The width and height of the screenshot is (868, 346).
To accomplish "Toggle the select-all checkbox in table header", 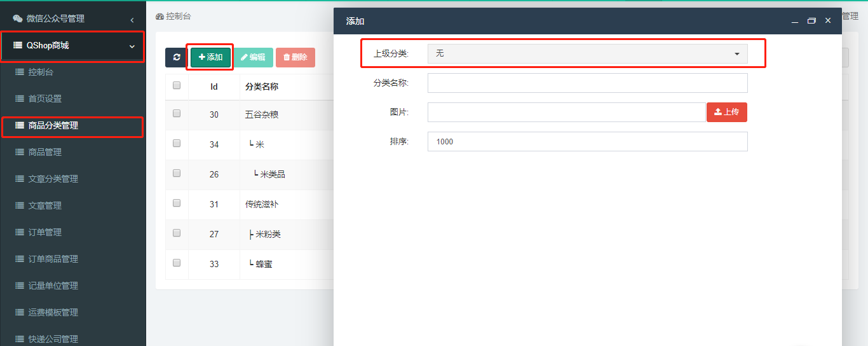I will [177, 85].
